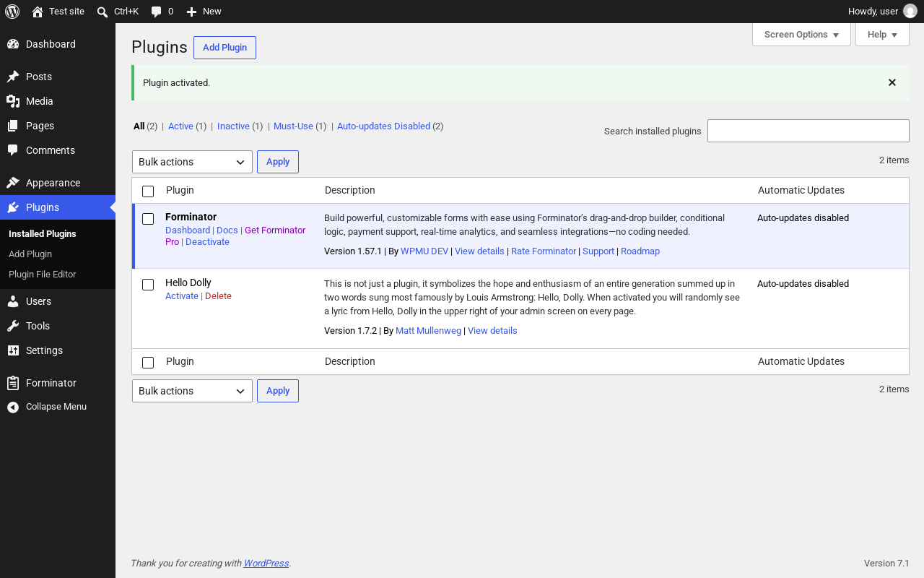
Task: Focus the Search installed plugins field
Action: pos(808,131)
